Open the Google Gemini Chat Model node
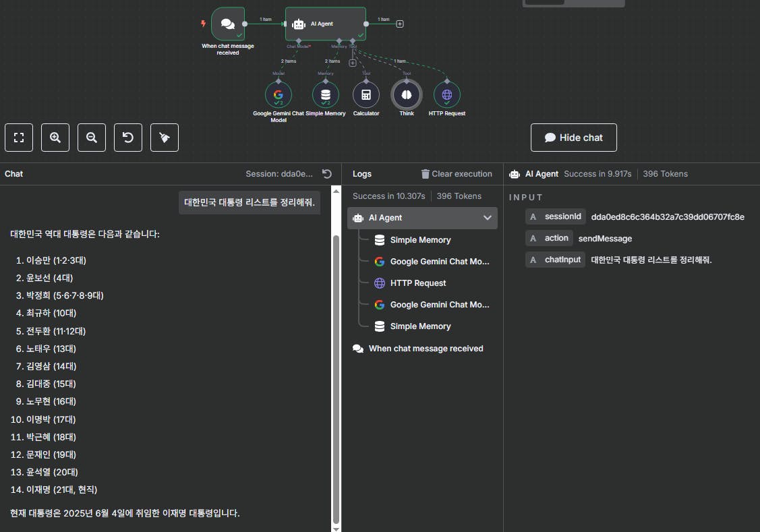 point(279,95)
